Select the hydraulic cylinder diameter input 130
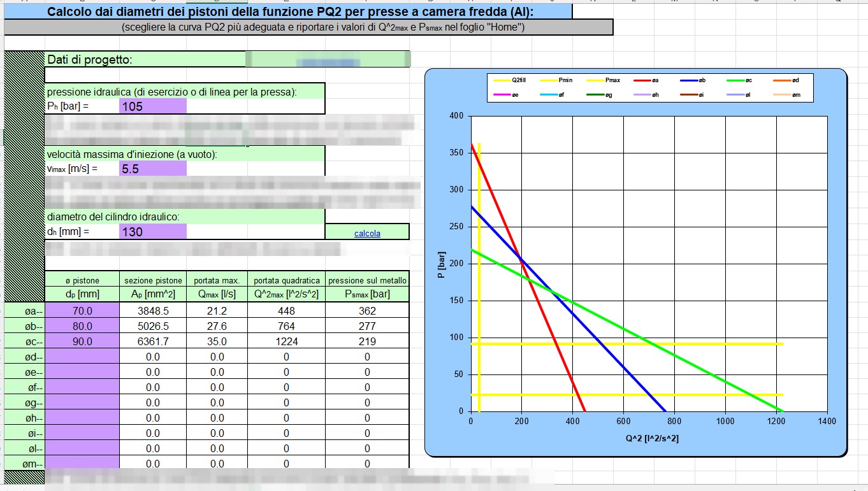Image resolution: width=868 pixels, height=491 pixels. click(x=153, y=232)
